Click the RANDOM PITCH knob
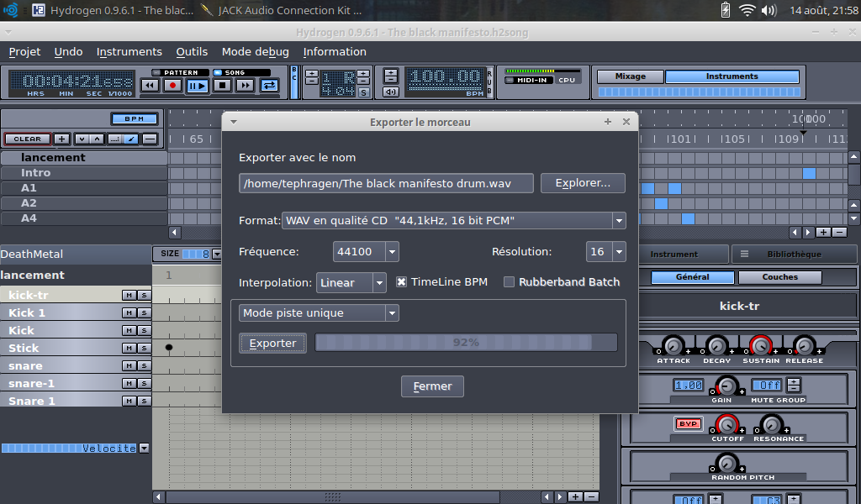 click(x=727, y=464)
